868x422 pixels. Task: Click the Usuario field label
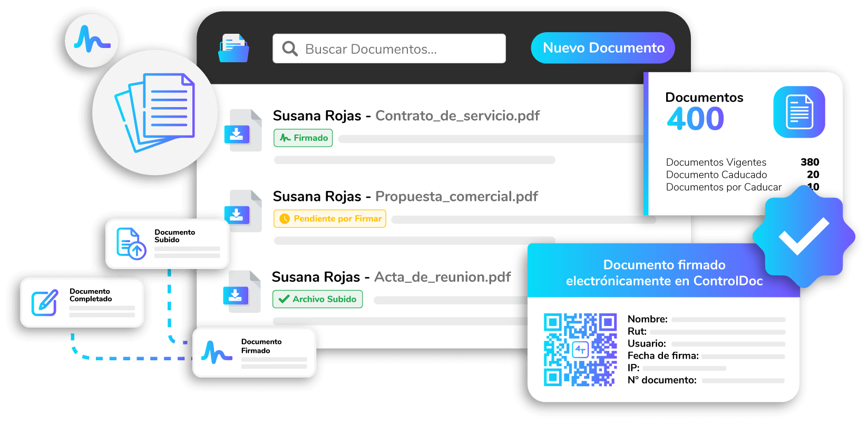point(647,343)
